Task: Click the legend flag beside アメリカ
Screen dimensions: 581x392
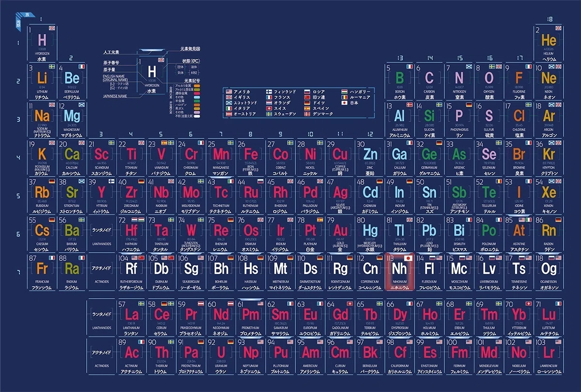Action: 229,91
